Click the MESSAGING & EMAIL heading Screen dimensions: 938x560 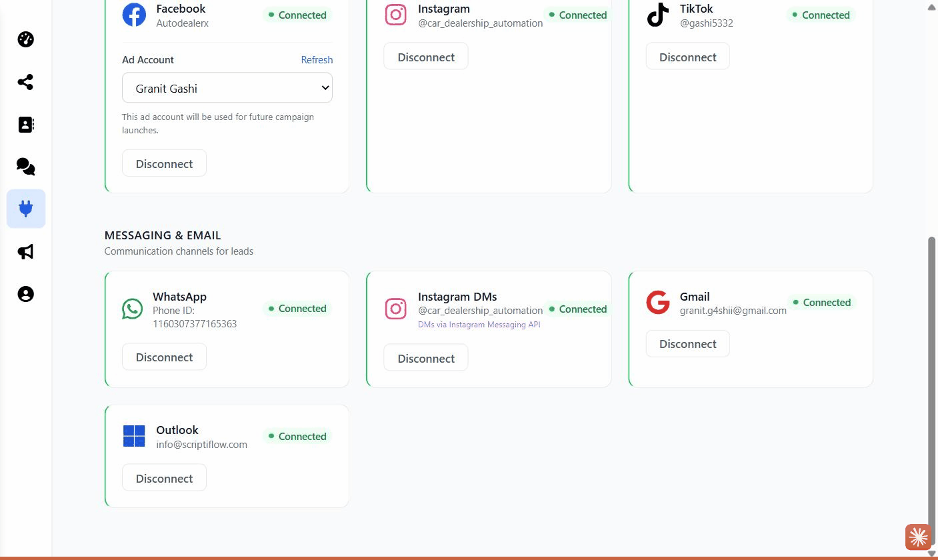[x=163, y=235]
